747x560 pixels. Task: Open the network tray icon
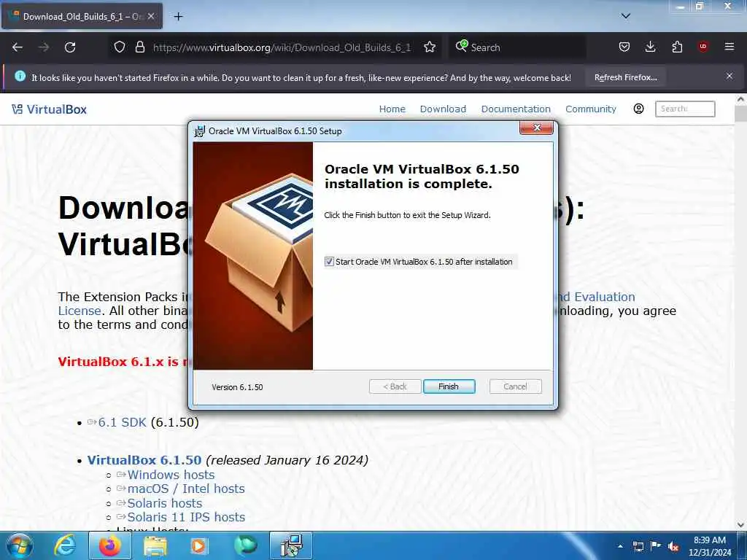638,546
